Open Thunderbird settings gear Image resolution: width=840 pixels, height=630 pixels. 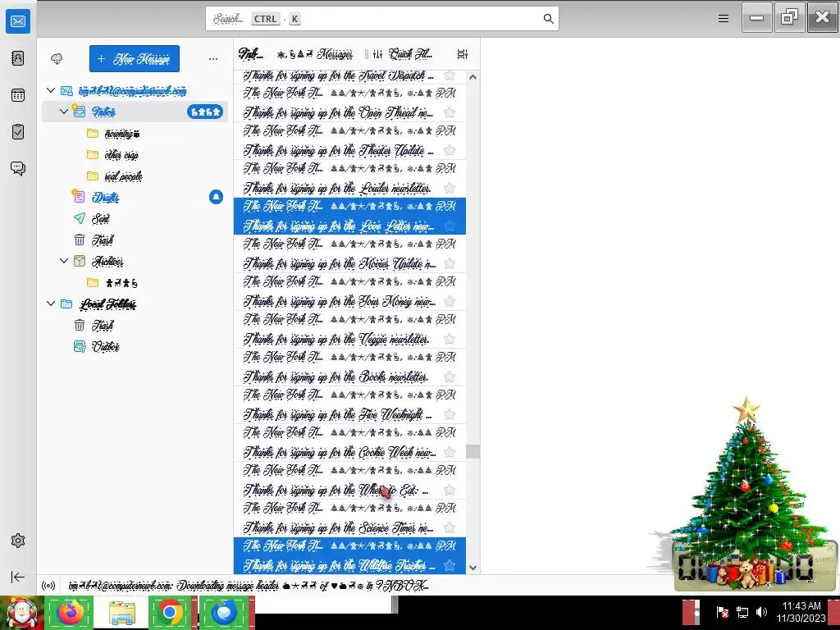pyautogui.click(x=18, y=541)
